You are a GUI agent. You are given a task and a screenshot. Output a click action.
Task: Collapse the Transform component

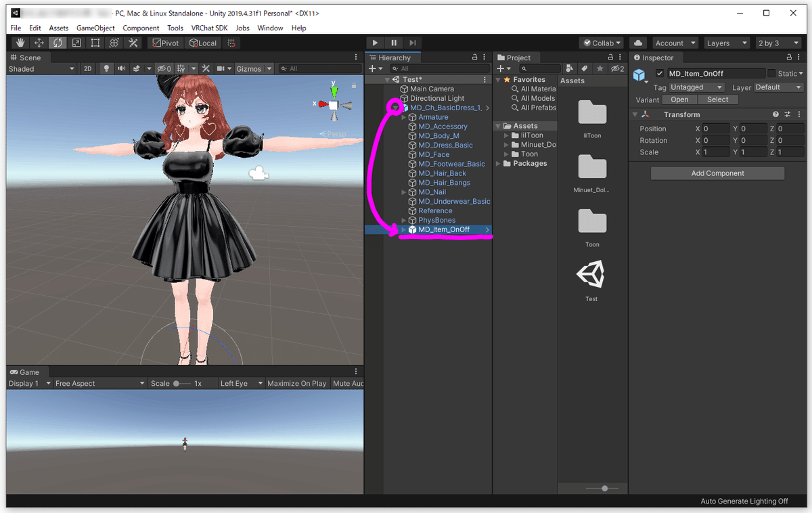pyautogui.click(x=635, y=114)
